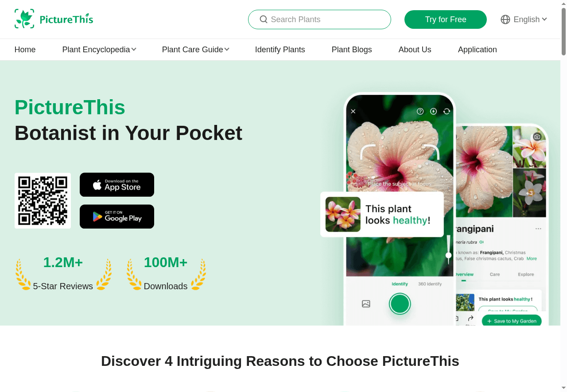Click the globe language icon

pos(505,19)
